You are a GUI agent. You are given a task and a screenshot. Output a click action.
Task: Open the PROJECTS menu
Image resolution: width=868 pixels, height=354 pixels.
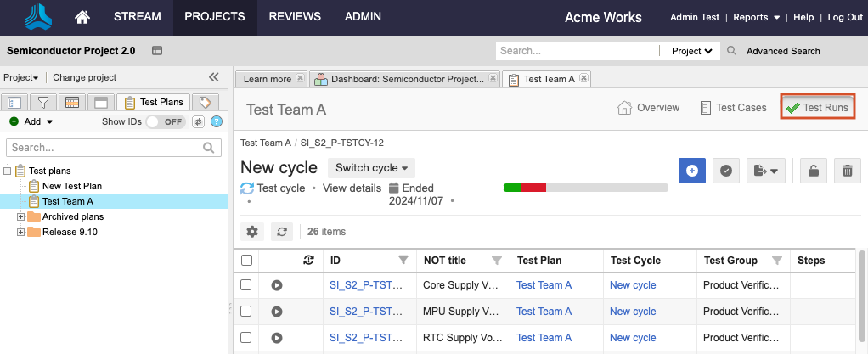click(215, 17)
